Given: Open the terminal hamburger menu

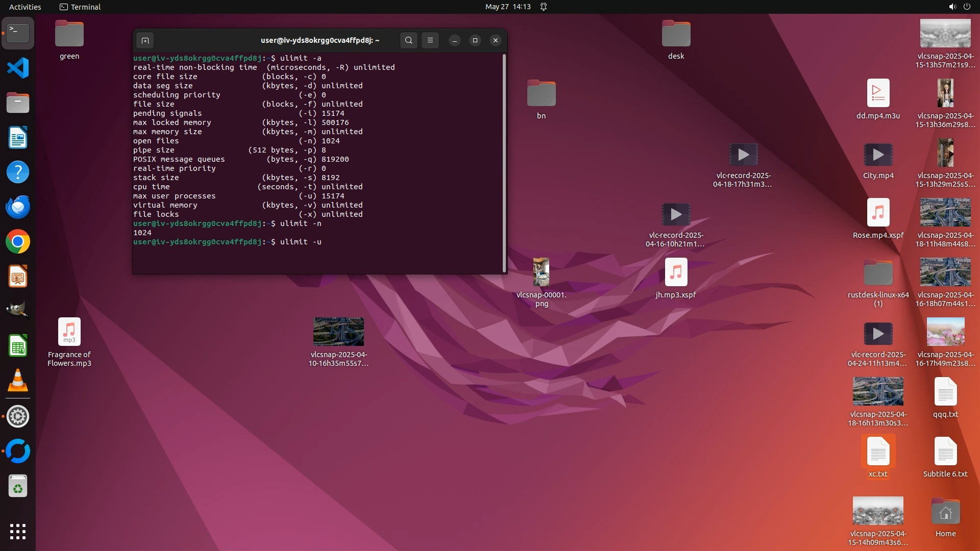Looking at the screenshot, I should (430, 40).
